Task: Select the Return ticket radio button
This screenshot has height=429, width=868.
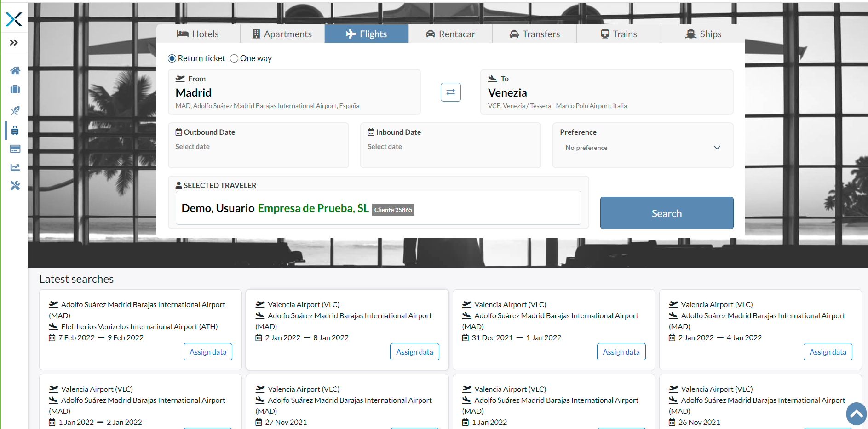Action: 172,58
